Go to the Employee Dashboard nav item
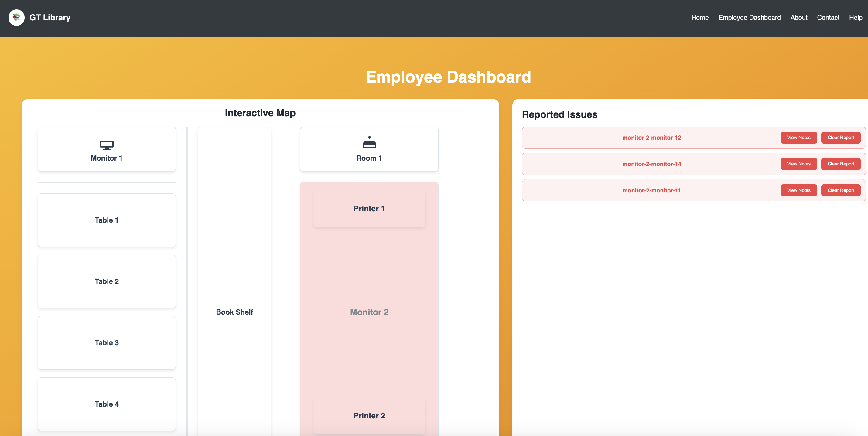The width and height of the screenshot is (868, 436). coord(749,18)
